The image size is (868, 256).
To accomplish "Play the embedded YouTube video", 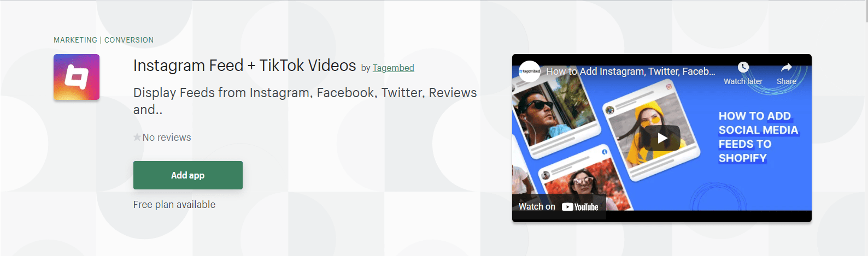I will (x=662, y=138).
